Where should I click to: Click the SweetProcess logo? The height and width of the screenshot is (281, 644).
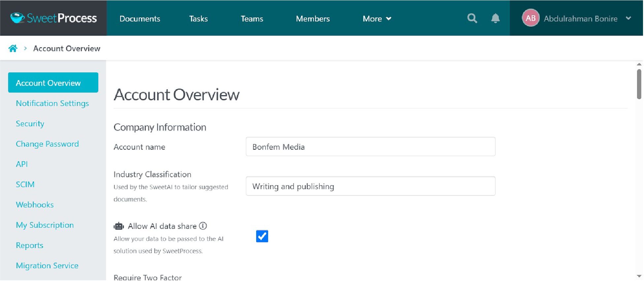click(x=53, y=18)
